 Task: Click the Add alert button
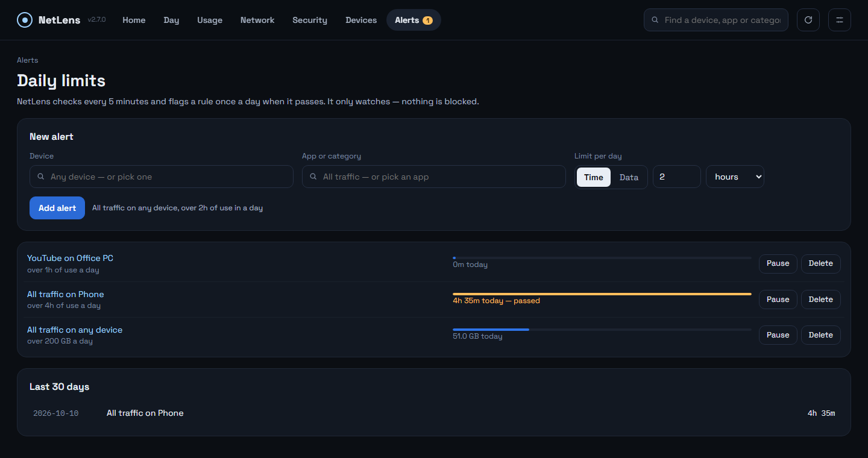click(x=57, y=208)
